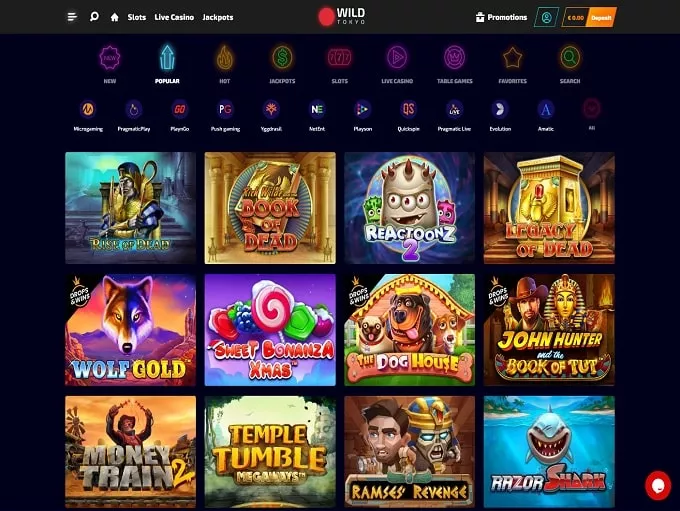This screenshot has width=680, height=511.
Task: Open the live chat bubble
Action: pyautogui.click(x=658, y=485)
